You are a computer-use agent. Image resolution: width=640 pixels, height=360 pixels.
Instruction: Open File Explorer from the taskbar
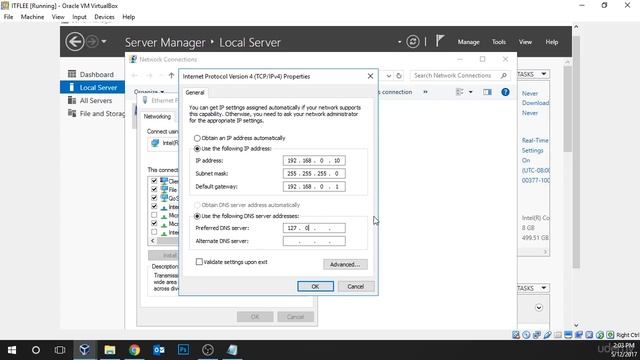click(109, 350)
